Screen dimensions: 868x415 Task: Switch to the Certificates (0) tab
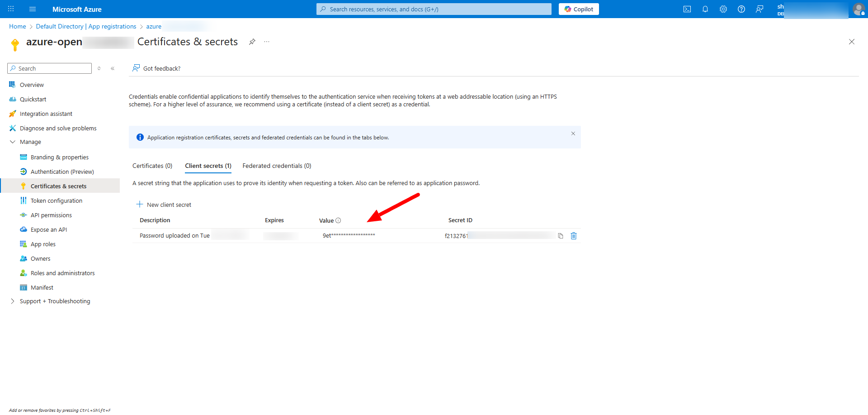152,166
